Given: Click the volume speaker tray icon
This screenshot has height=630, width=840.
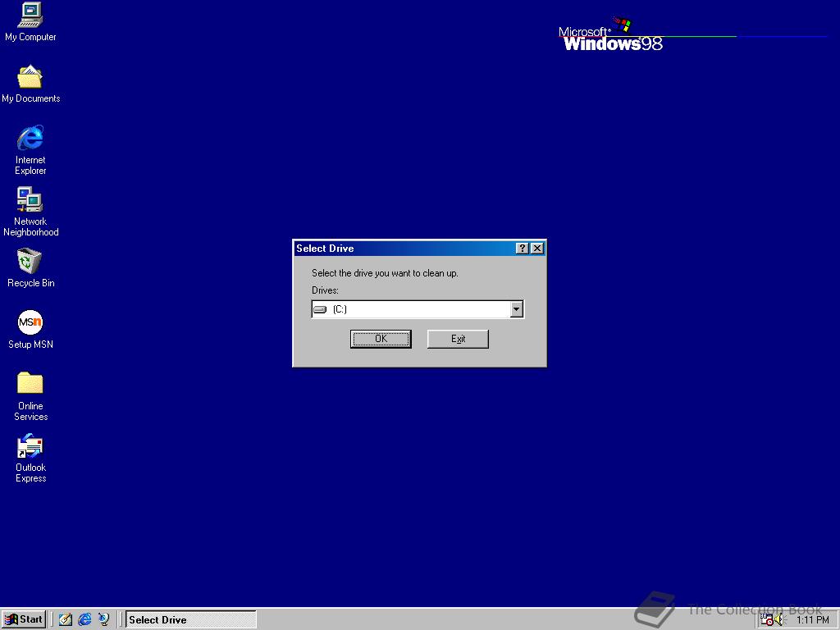Looking at the screenshot, I should click(x=779, y=620).
